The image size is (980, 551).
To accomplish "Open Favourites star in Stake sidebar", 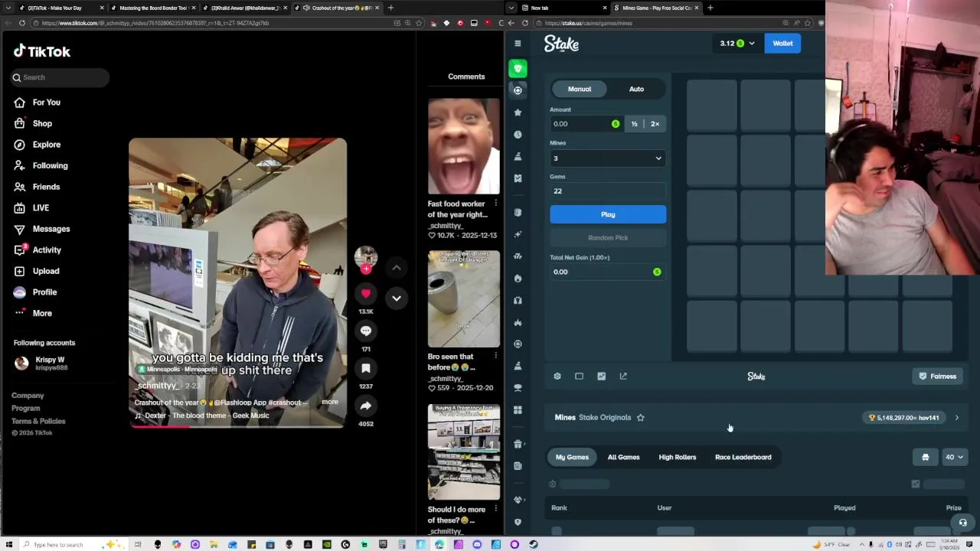I will point(518,112).
